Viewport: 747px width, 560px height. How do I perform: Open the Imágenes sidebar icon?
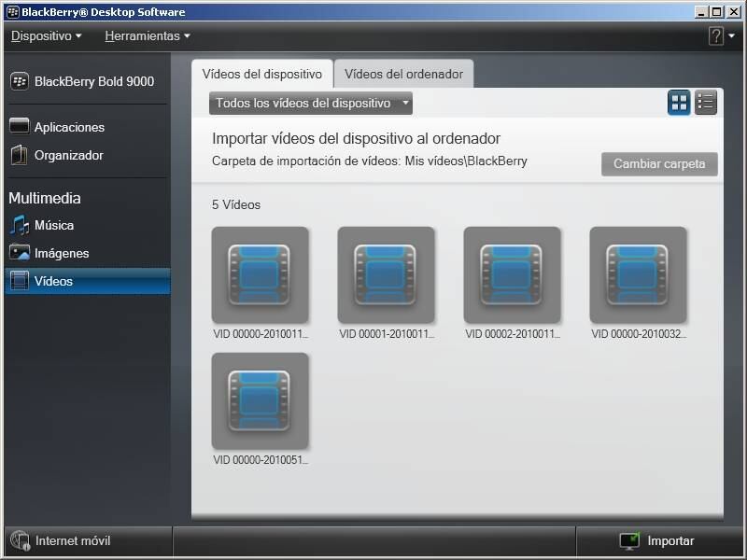20,253
